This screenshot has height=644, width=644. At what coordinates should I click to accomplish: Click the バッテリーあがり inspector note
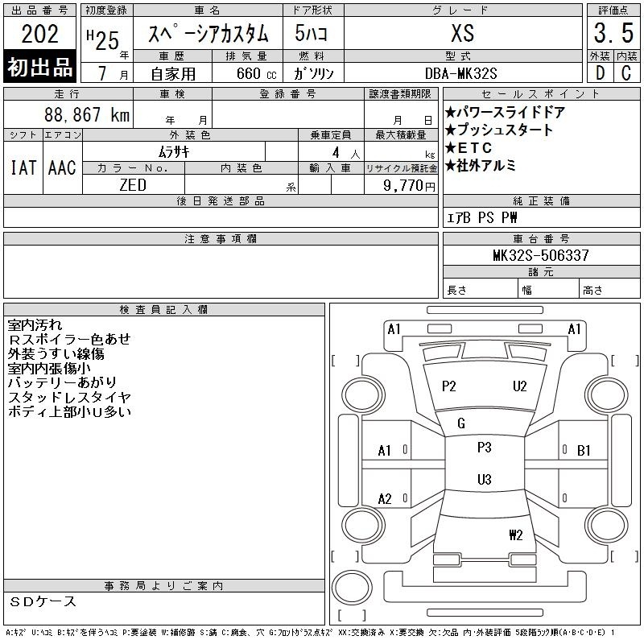[63, 382]
